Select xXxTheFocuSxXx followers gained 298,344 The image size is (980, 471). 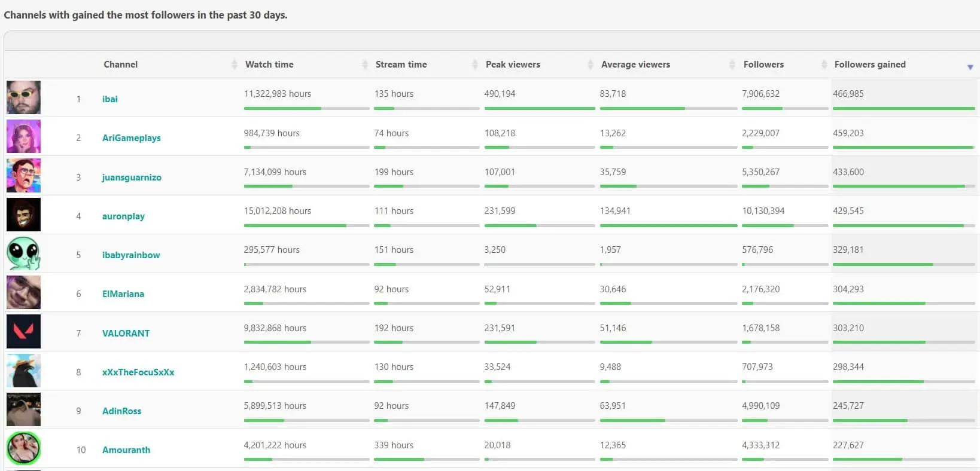click(x=848, y=367)
